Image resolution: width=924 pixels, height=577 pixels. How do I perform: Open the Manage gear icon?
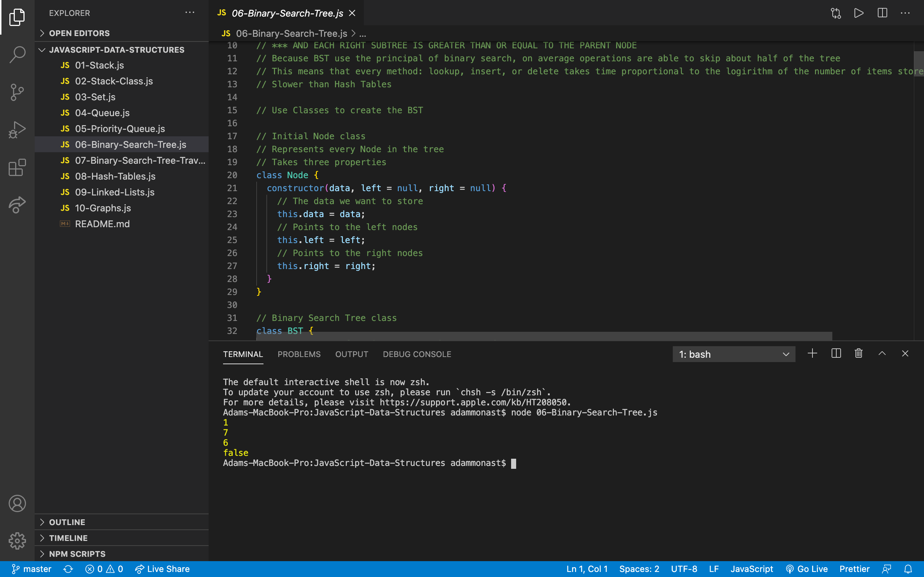point(17,541)
